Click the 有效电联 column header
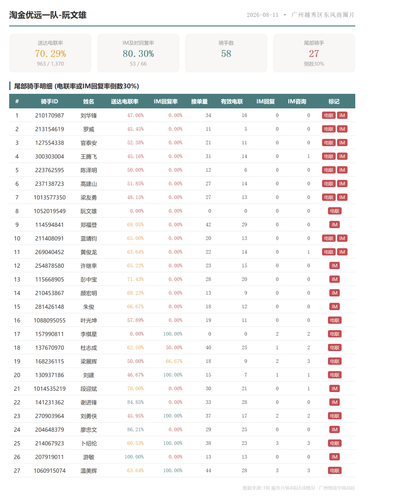The width and height of the screenshot is (410, 500). pos(232,101)
